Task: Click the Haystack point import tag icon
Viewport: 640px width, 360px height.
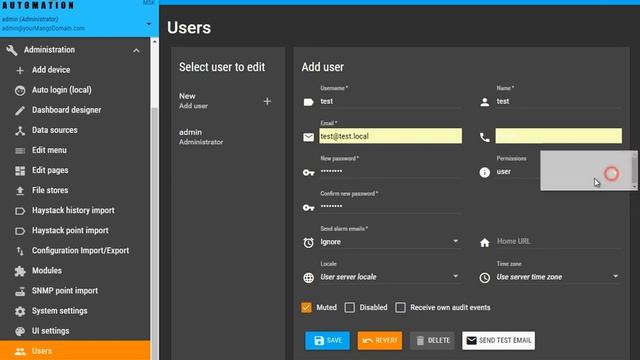Action: [20, 231]
